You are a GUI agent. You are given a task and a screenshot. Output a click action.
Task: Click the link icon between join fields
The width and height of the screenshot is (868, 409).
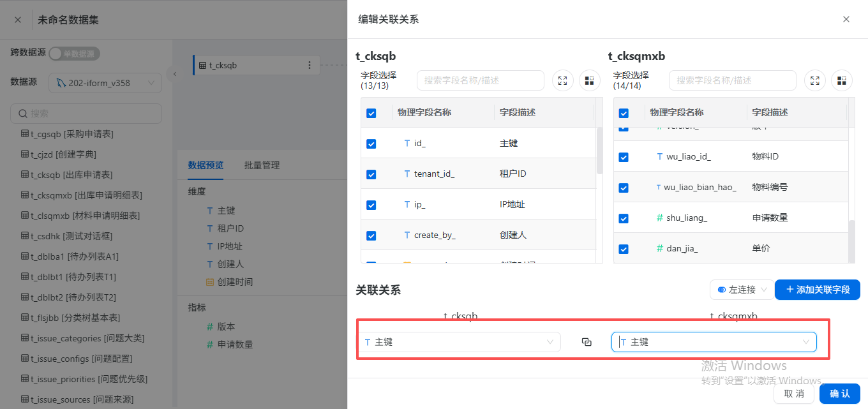(587, 342)
